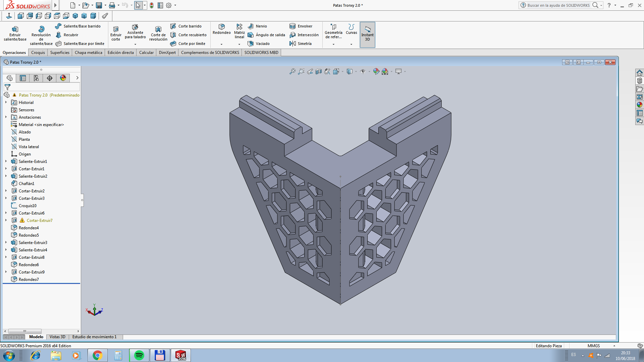
Task: Switch to the ConfigurationManager tab icon
Action: point(36,78)
